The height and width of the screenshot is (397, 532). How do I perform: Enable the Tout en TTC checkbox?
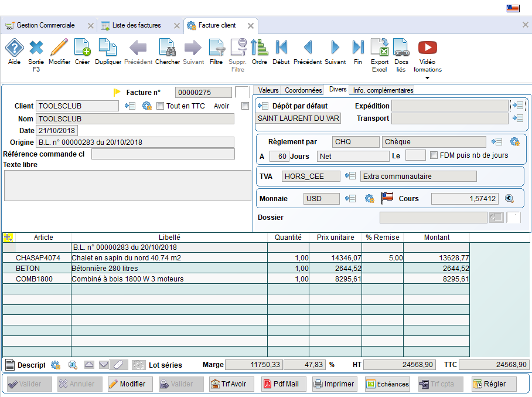point(161,106)
